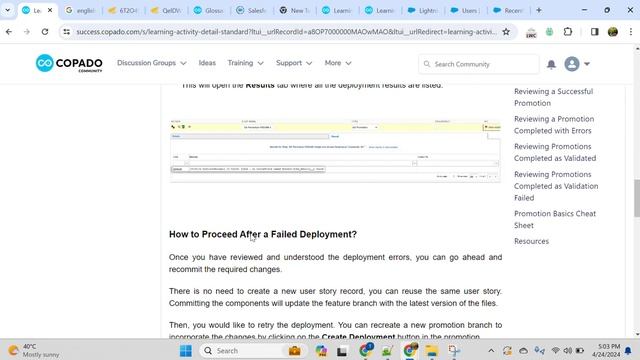640x360 pixels.
Task: Expand the More menu
Action: [338, 63]
